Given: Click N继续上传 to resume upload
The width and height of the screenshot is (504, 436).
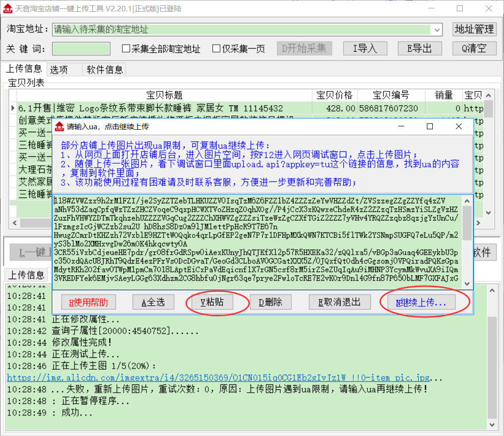Looking at the screenshot, I should (421, 302).
